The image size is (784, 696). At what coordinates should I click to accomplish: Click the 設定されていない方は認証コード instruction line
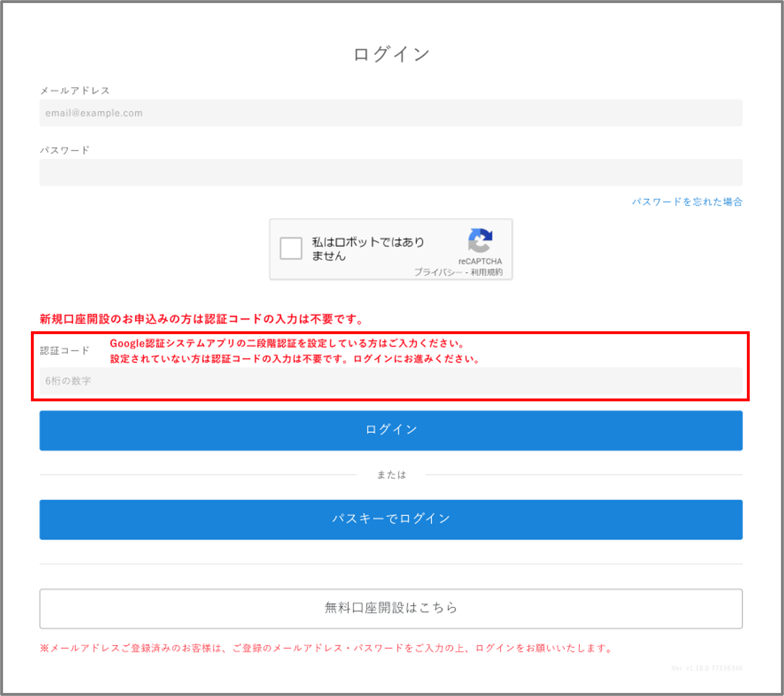click(295, 359)
